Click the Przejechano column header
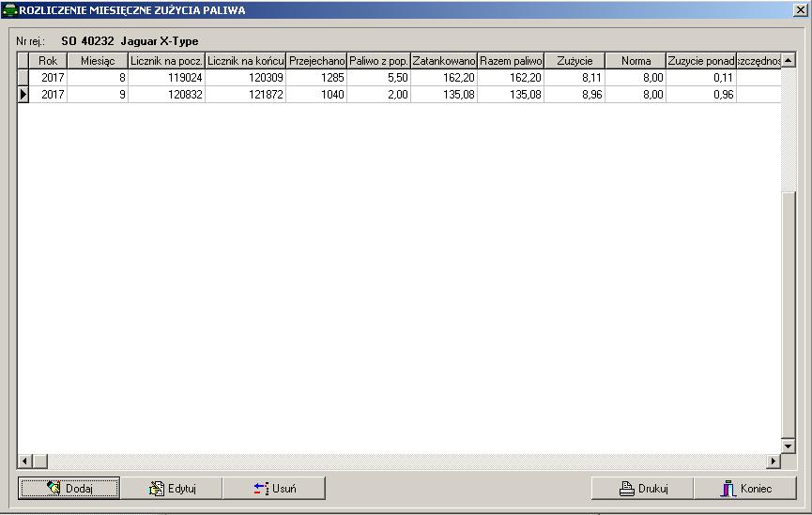The width and height of the screenshot is (812, 515). click(316, 61)
